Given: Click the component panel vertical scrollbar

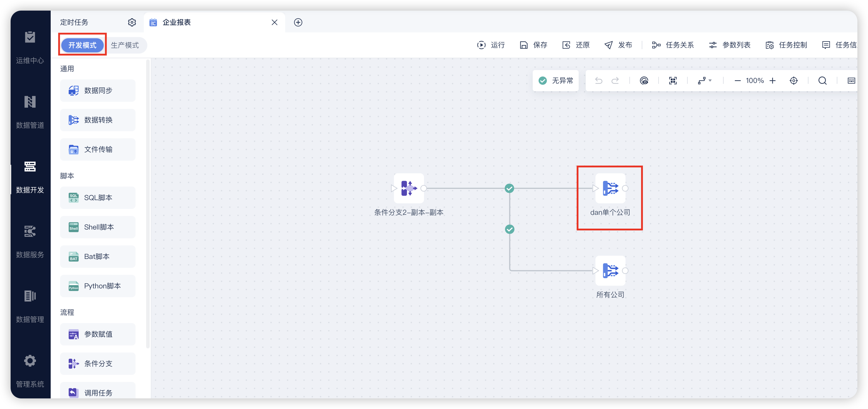Looking at the screenshot, I should [x=148, y=202].
